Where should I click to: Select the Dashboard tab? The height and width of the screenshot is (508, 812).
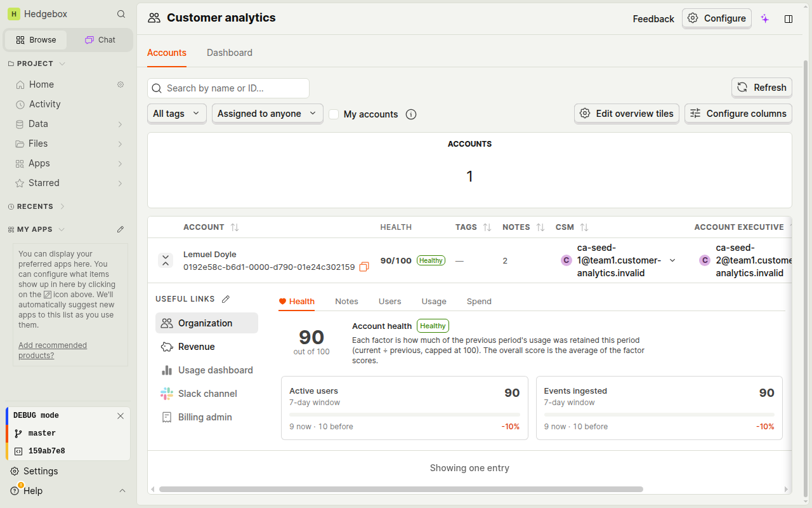pyautogui.click(x=230, y=53)
